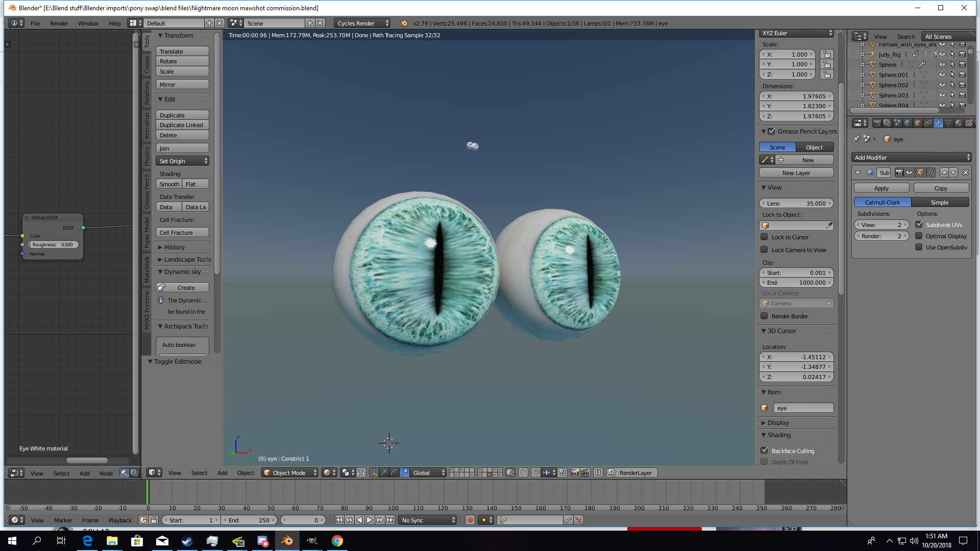Enable Lock to Cursor checkbox

[764, 237]
